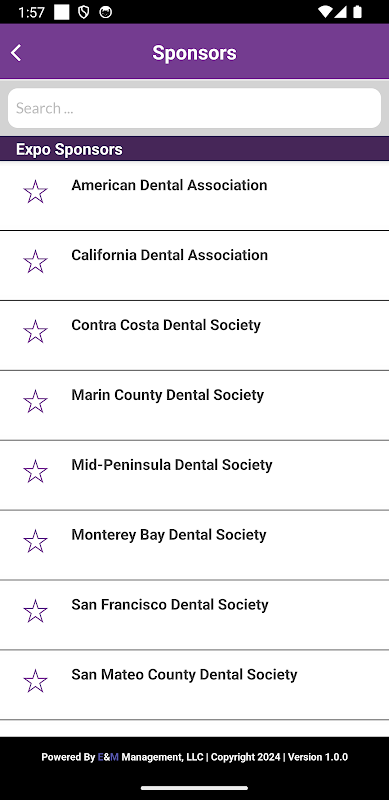Select Monterey Bay Dental Society item
389x800 pixels.
[194, 545]
